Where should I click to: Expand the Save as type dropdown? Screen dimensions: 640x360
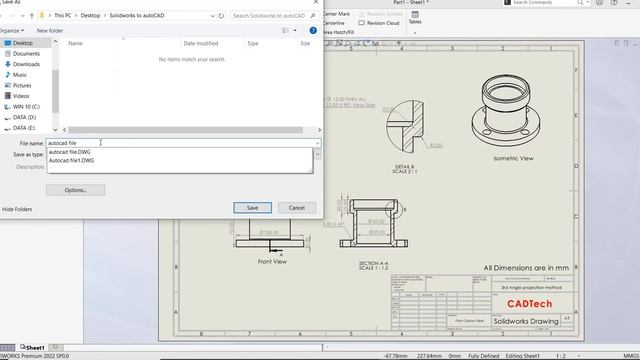tap(318, 155)
